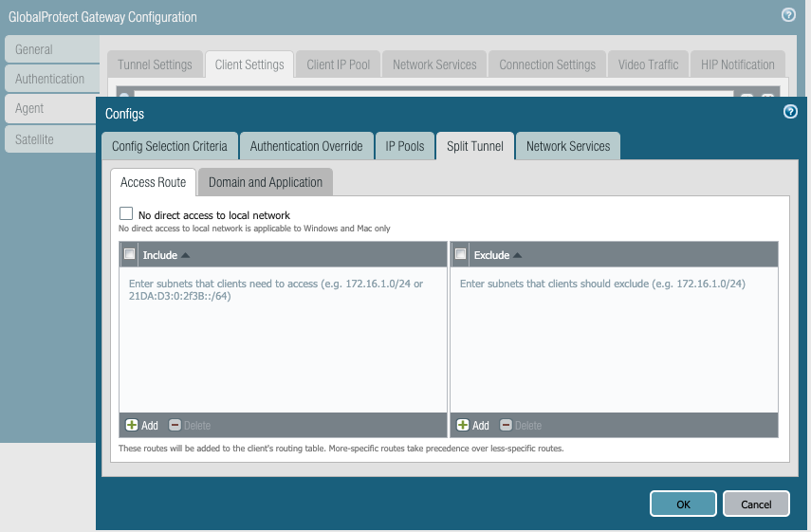Click the green plus icon under Include
Image resolution: width=811 pixels, height=532 pixels.
132,425
